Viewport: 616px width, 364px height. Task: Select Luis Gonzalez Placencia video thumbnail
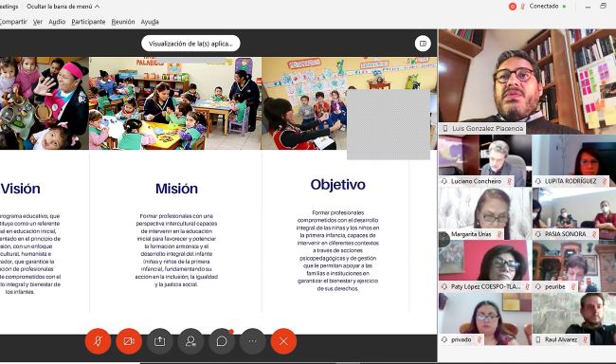[527, 82]
